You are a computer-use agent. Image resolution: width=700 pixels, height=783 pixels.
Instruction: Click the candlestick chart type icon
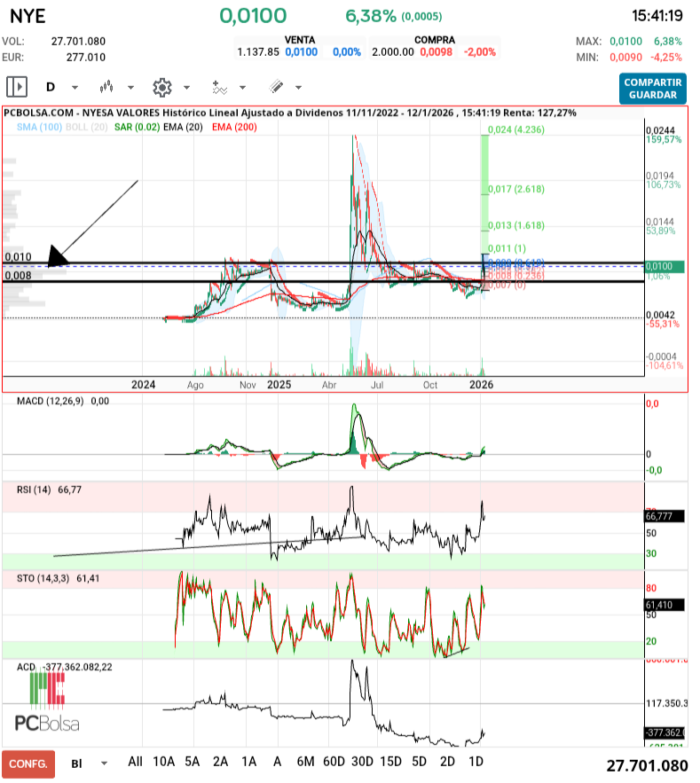point(107,87)
